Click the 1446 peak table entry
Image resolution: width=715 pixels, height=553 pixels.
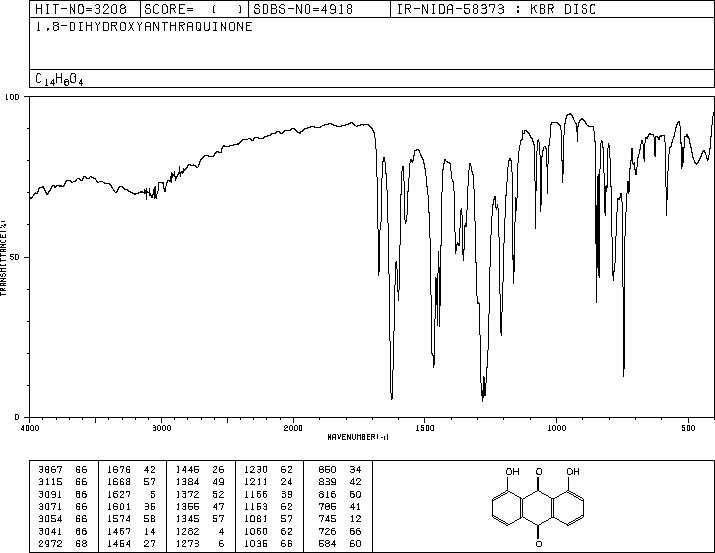[x=200, y=470]
